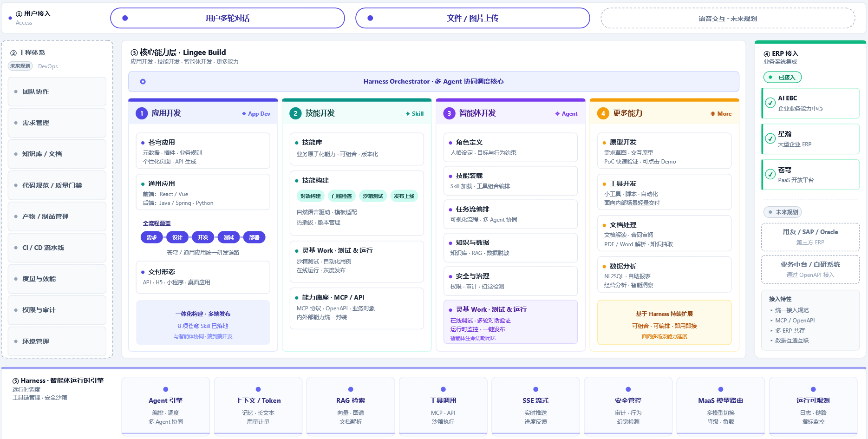The height and width of the screenshot is (439, 868).
Task: Click the 基于 Harness 持续扩展 box
Action: (x=664, y=323)
